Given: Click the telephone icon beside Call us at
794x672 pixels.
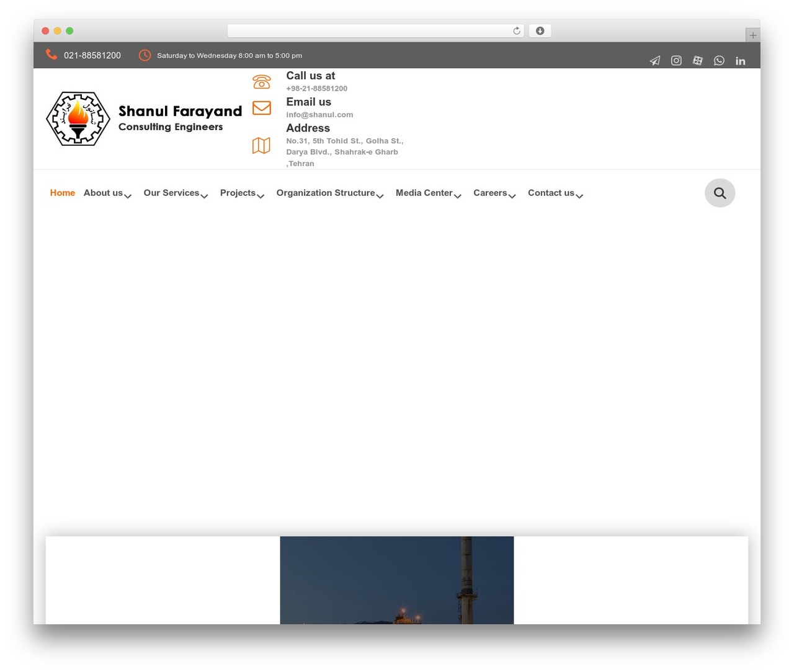Looking at the screenshot, I should [x=262, y=82].
